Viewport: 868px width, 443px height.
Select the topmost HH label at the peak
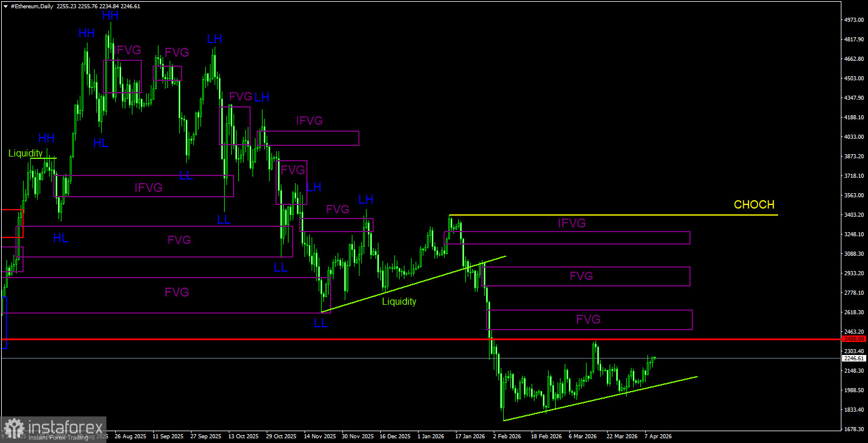pyautogui.click(x=111, y=16)
